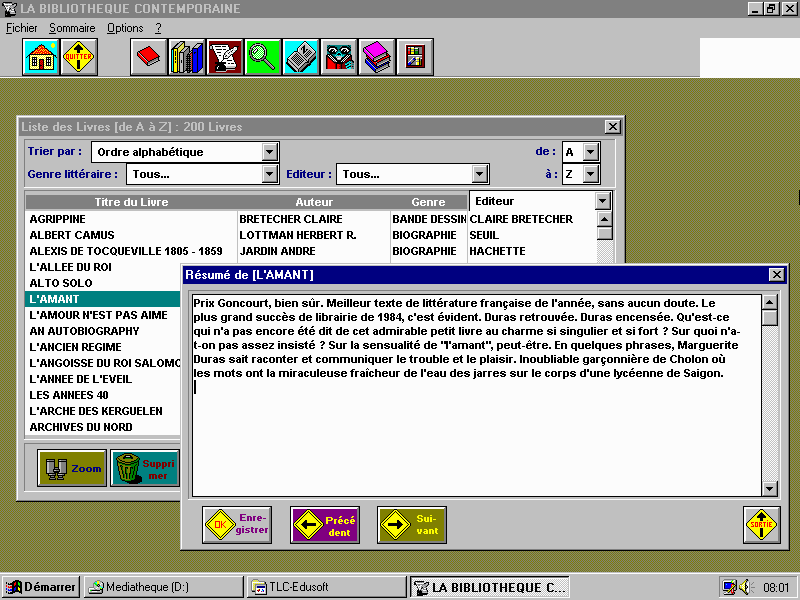Open the bookshelf icon in toolbar

tap(414, 58)
